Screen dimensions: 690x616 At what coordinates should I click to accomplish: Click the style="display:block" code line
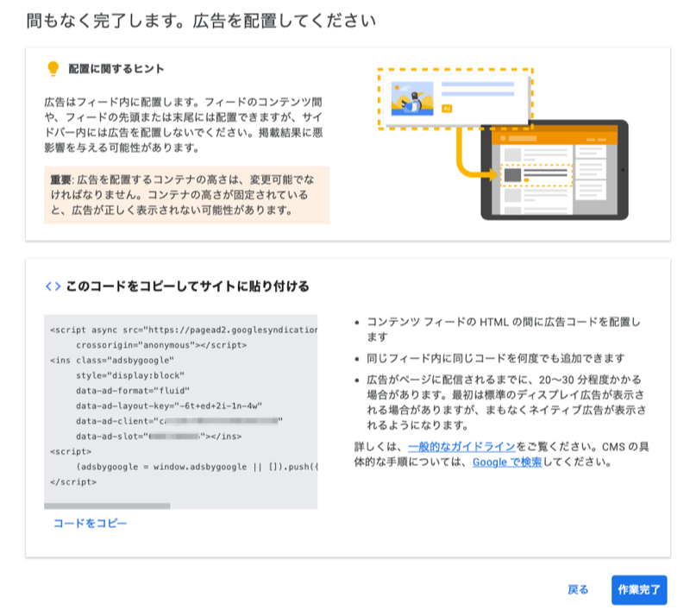click(130, 375)
